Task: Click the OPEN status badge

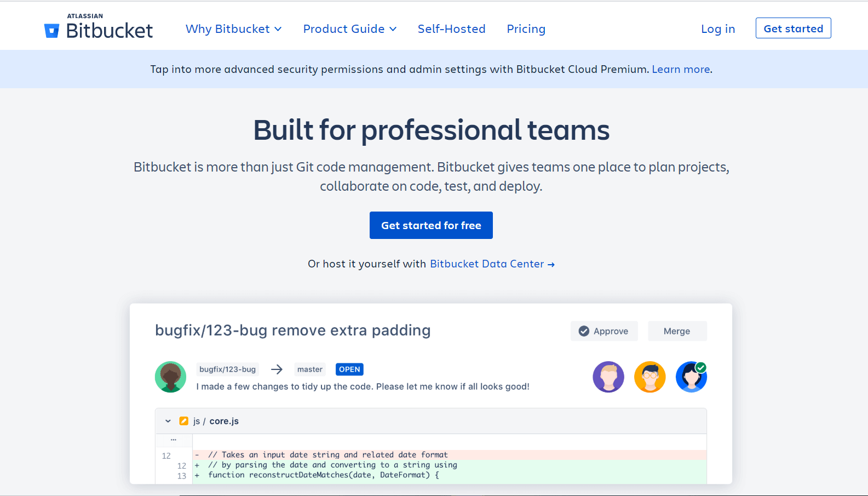Action: click(349, 369)
